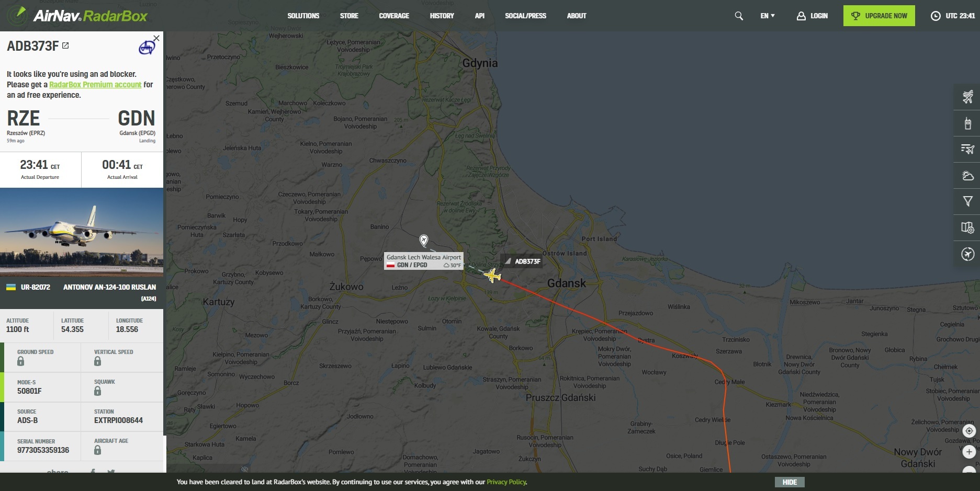980x491 pixels.
Task: Open map settings with gear icon
Action: pos(967,227)
